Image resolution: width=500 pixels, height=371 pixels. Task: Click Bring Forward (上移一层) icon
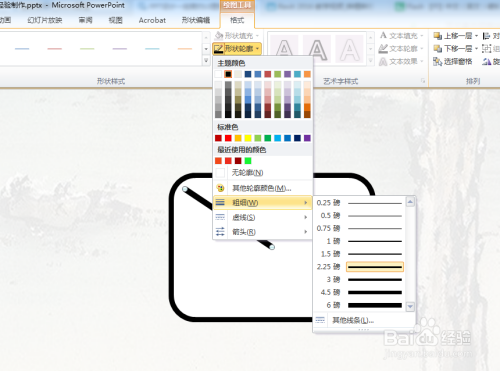click(x=437, y=35)
